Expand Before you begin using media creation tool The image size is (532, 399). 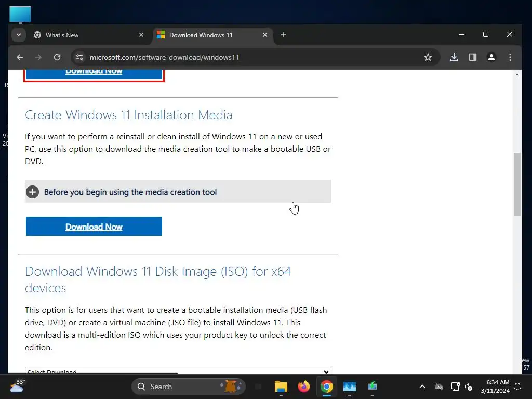[x=178, y=192]
